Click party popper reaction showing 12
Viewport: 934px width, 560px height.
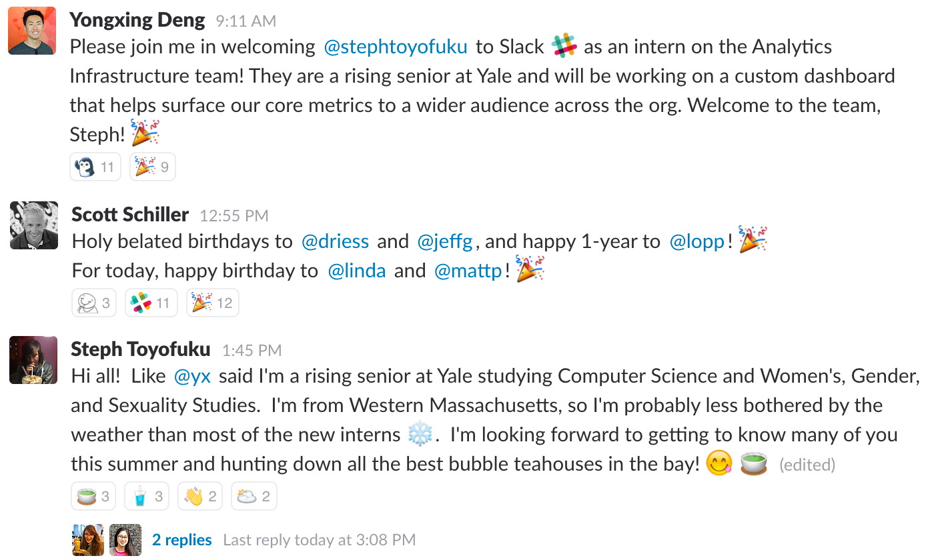point(212,303)
